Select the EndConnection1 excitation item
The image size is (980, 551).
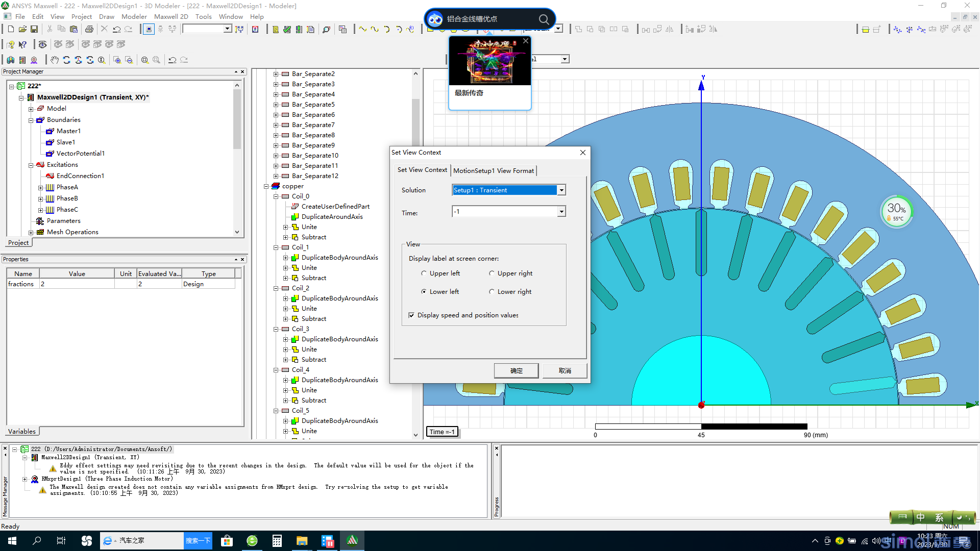pos(80,176)
